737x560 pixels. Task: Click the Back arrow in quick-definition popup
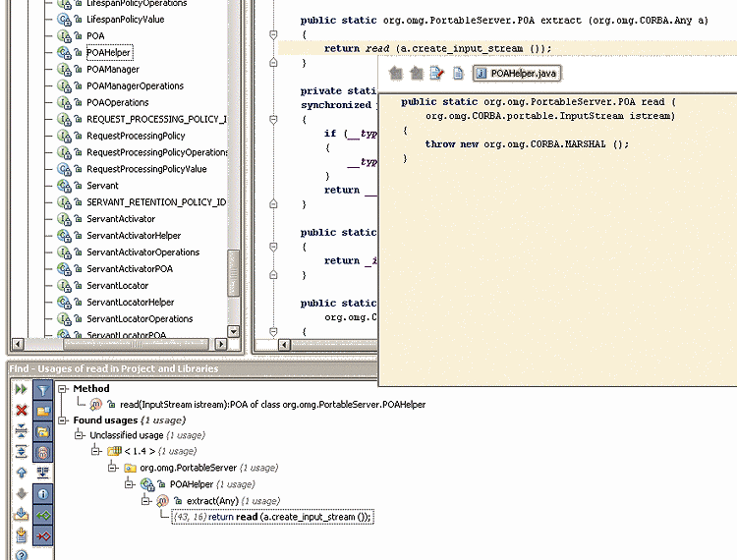coord(396,73)
